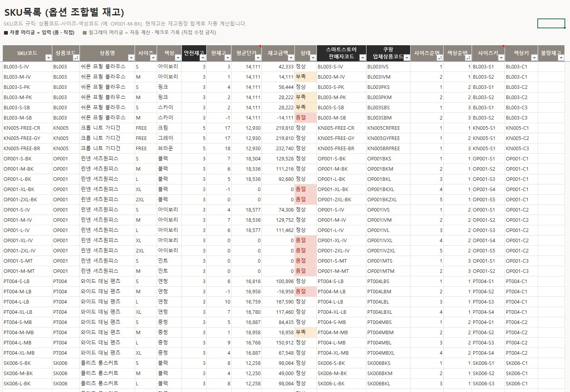
Task: Open the 상태 column filter dropdown
Action: click(x=313, y=58)
